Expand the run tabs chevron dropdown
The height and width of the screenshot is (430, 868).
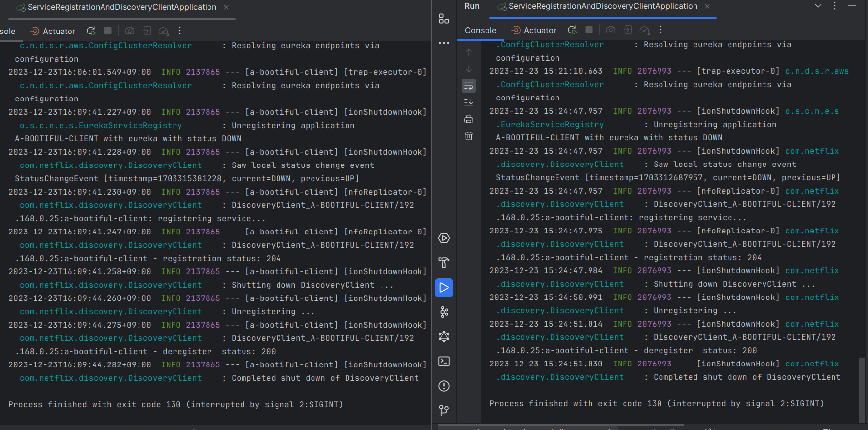[818, 6]
